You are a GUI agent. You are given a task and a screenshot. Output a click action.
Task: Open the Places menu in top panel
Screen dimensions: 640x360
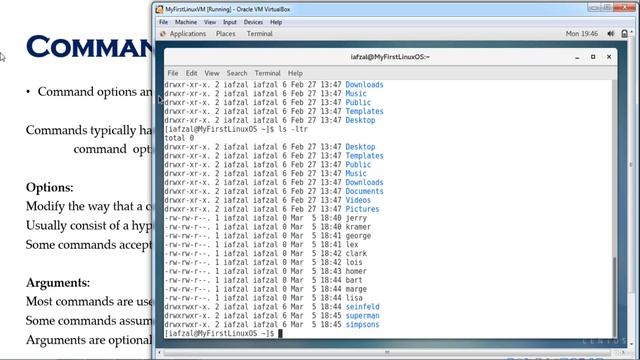225,33
